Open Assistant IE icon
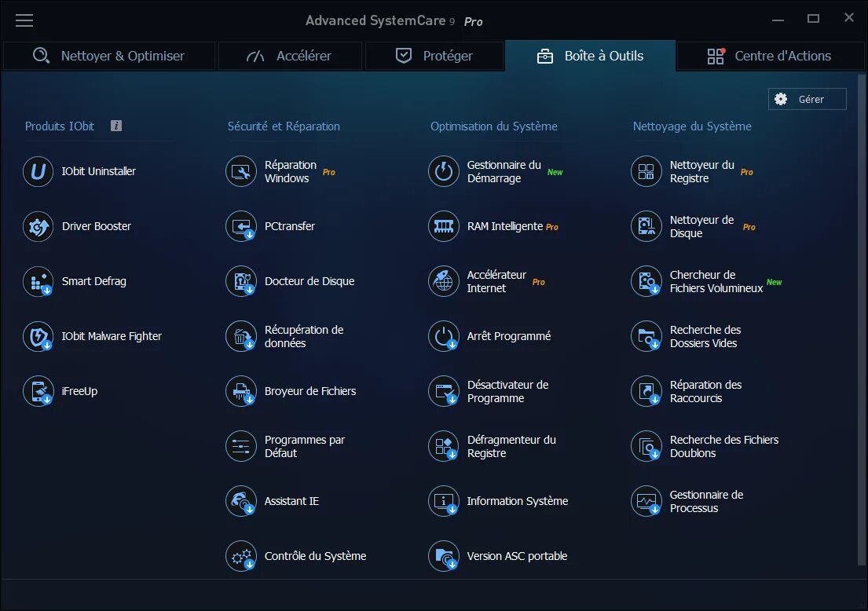This screenshot has width=868, height=611. point(241,501)
